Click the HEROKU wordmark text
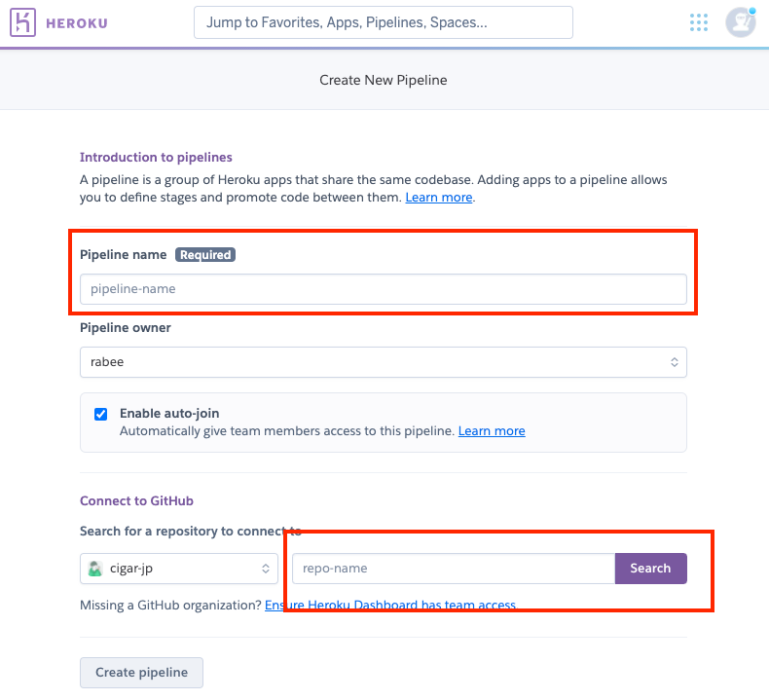The height and width of the screenshot is (700, 769). pyautogui.click(x=77, y=23)
